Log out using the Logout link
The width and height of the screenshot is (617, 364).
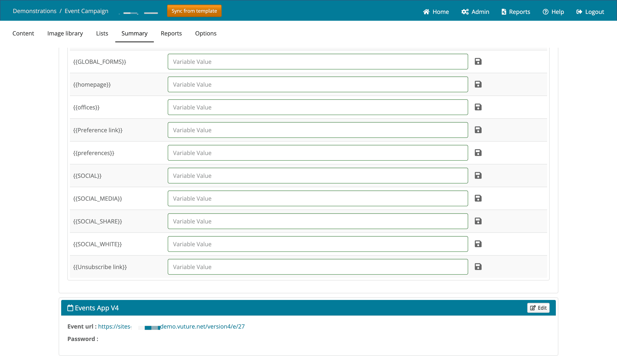[590, 12]
